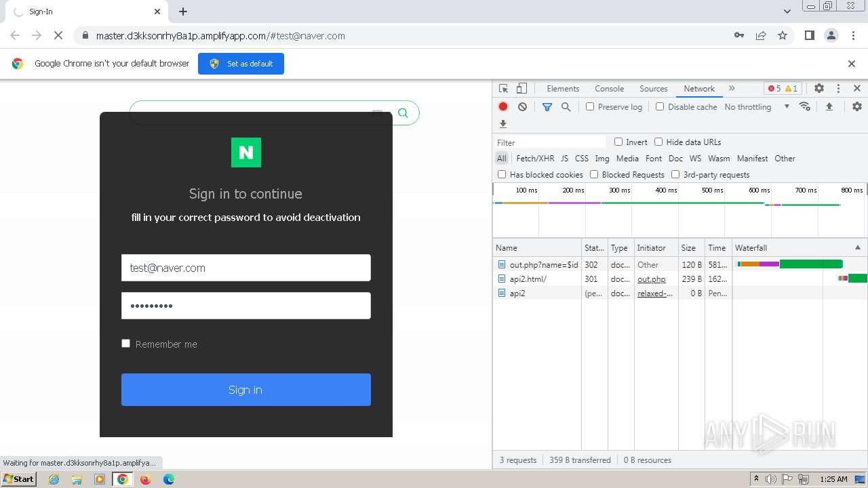Open the tab search dropdown arrow
Screen dimensions: 868x488
tap(787, 12)
